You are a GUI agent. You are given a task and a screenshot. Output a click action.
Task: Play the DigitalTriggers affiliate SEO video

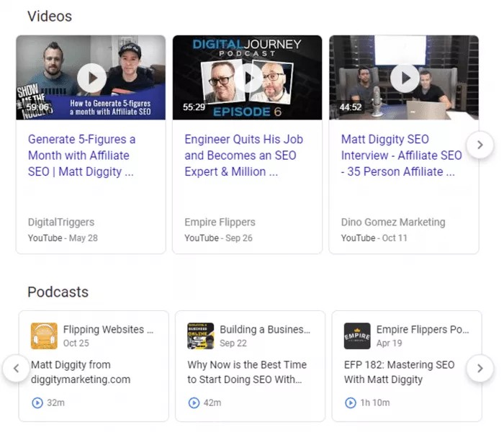(92, 78)
